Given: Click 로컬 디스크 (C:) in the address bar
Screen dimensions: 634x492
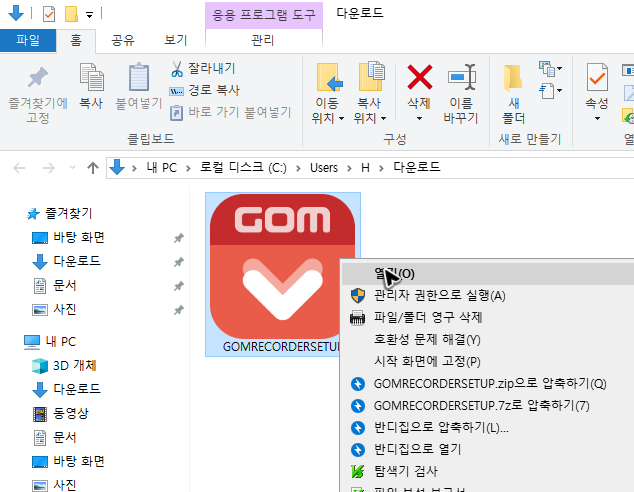Looking at the screenshot, I should [243, 167].
